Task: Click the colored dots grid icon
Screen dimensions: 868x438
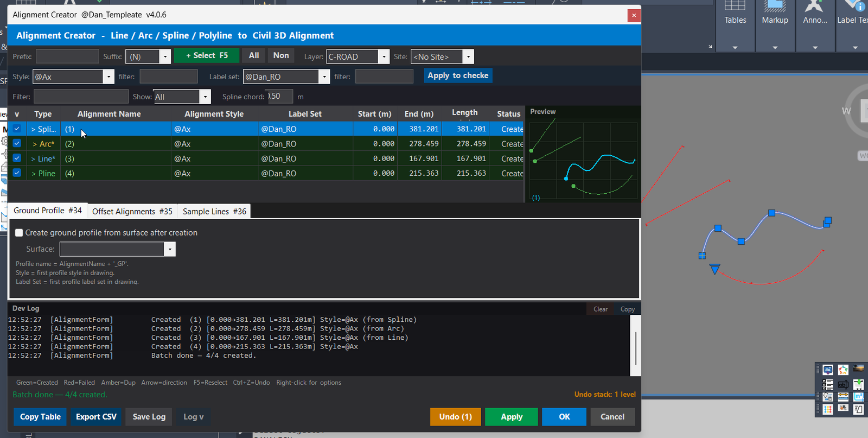Action: point(828,409)
